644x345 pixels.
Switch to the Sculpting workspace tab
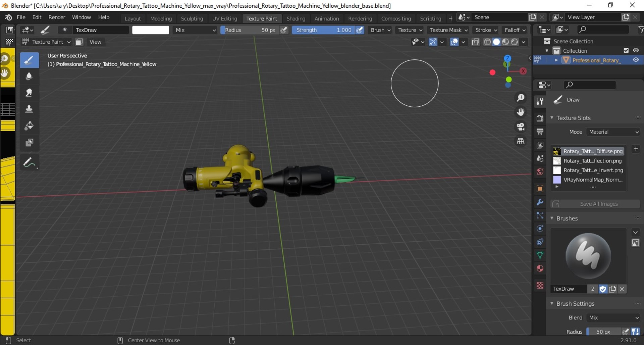[192, 18]
